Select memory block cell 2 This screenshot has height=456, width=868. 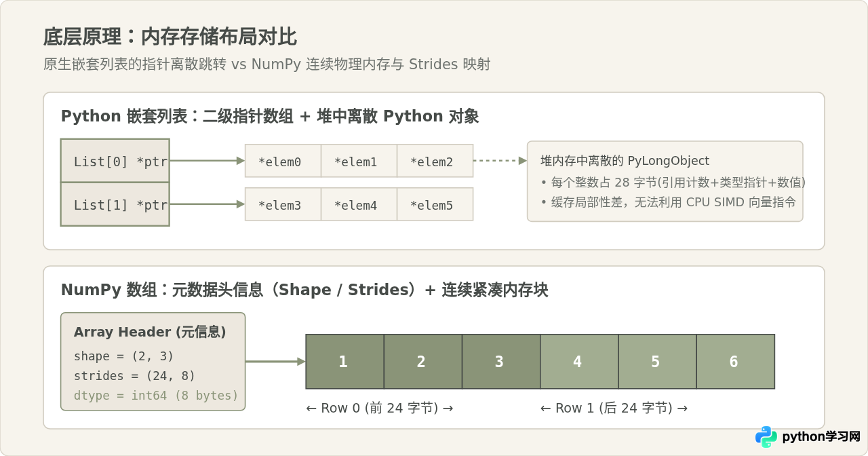(x=423, y=362)
